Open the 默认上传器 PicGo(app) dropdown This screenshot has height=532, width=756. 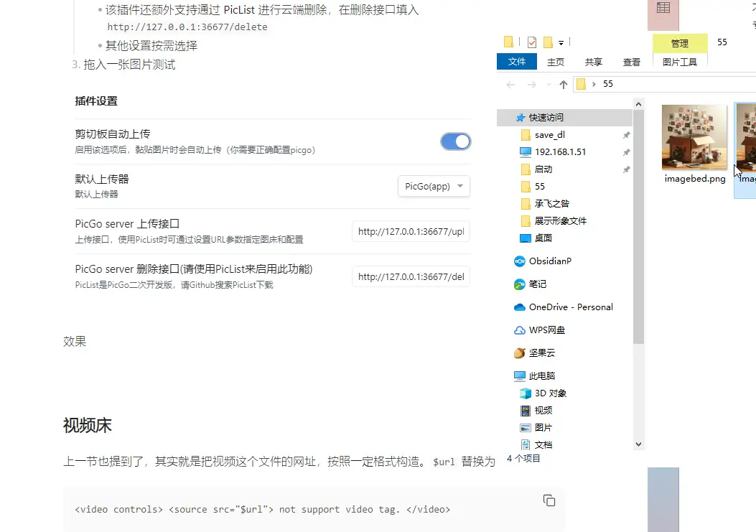point(434,187)
